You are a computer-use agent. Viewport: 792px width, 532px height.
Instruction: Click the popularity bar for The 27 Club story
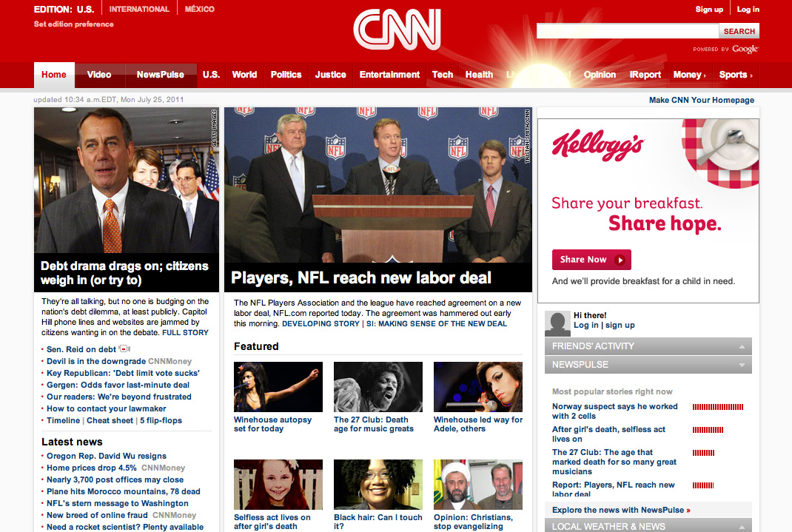[703, 453]
